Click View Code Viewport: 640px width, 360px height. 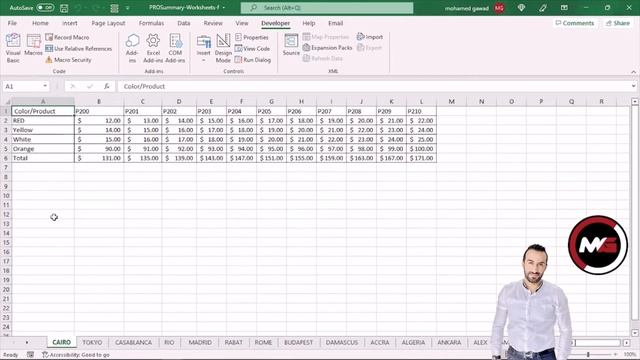252,49
